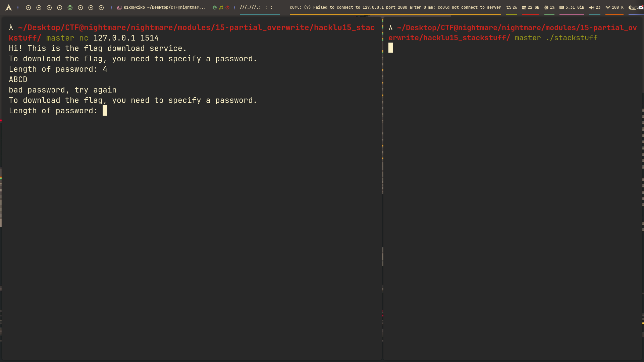Open the updates counter showing 26
Image resolution: width=644 pixels, height=362 pixels.
(512, 7)
